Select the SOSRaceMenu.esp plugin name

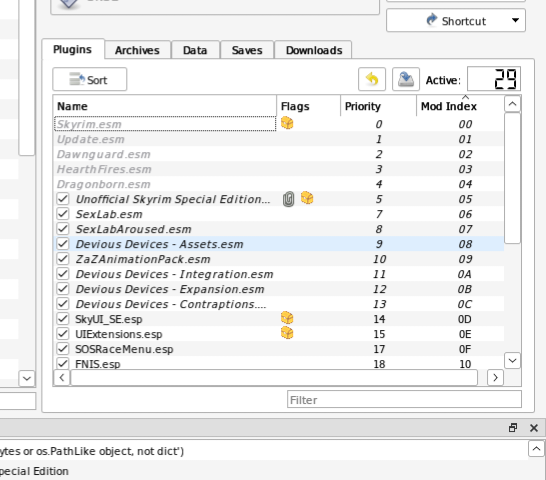(124, 349)
